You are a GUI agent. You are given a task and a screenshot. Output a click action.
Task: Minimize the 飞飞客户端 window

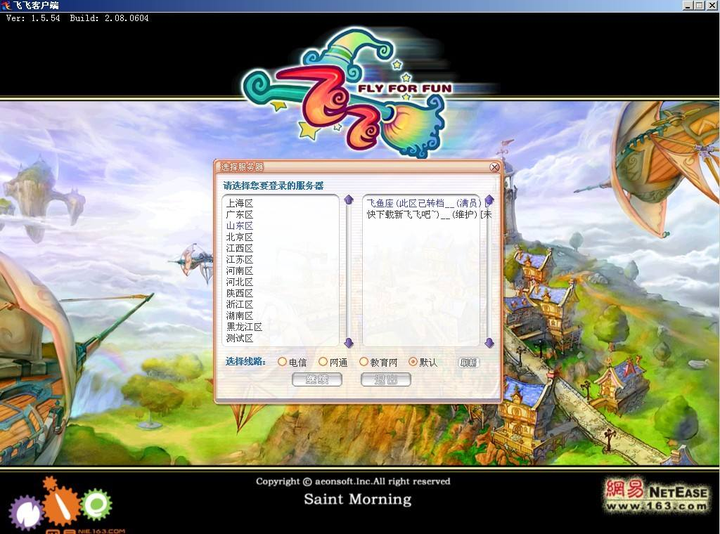tap(688, 6)
